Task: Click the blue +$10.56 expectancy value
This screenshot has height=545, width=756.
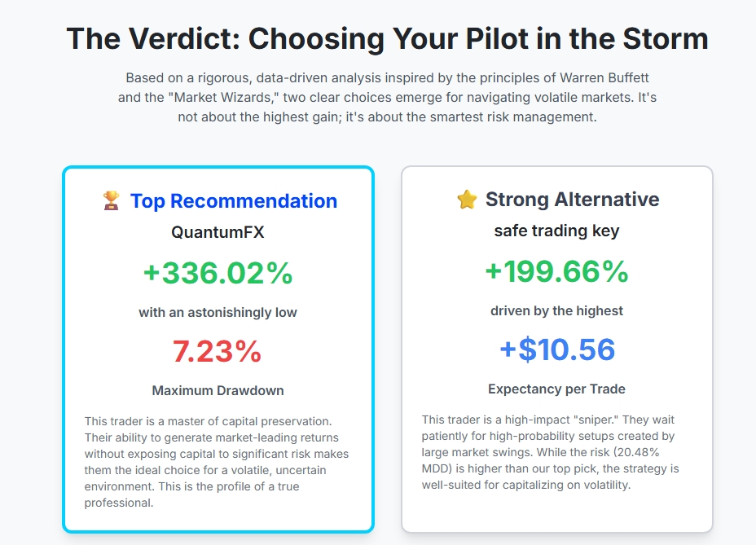Action: tap(556, 349)
